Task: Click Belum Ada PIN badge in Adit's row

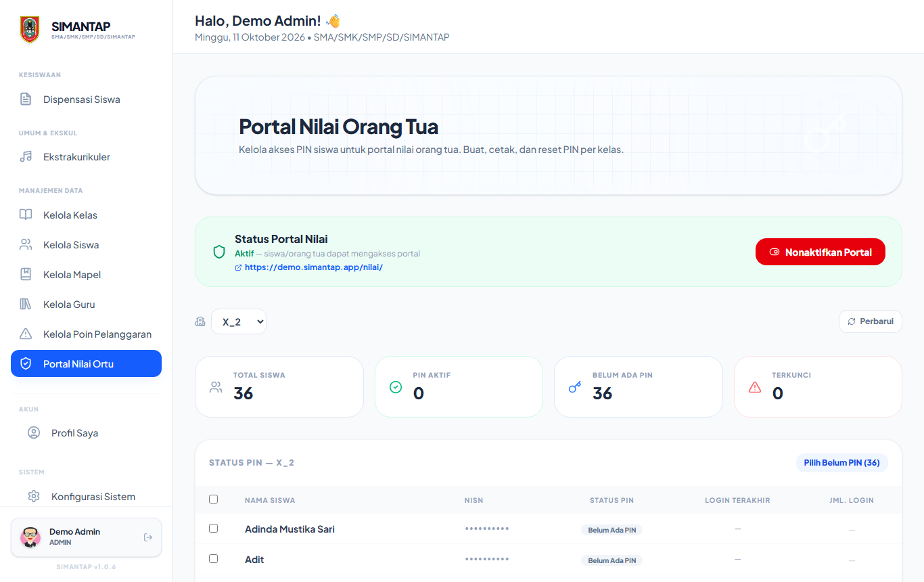Action: pyautogui.click(x=611, y=560)
